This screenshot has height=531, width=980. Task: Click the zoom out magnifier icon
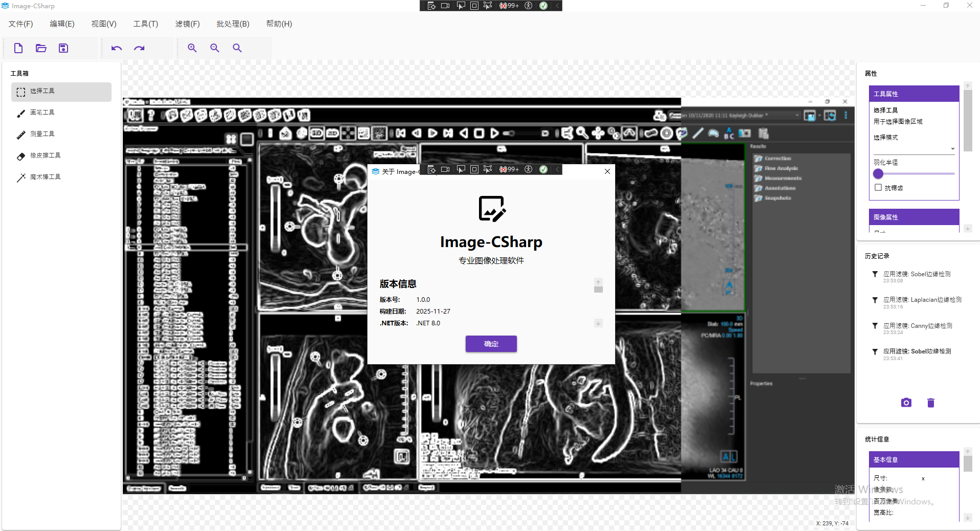pyautogui.click(x=215, y=48)
